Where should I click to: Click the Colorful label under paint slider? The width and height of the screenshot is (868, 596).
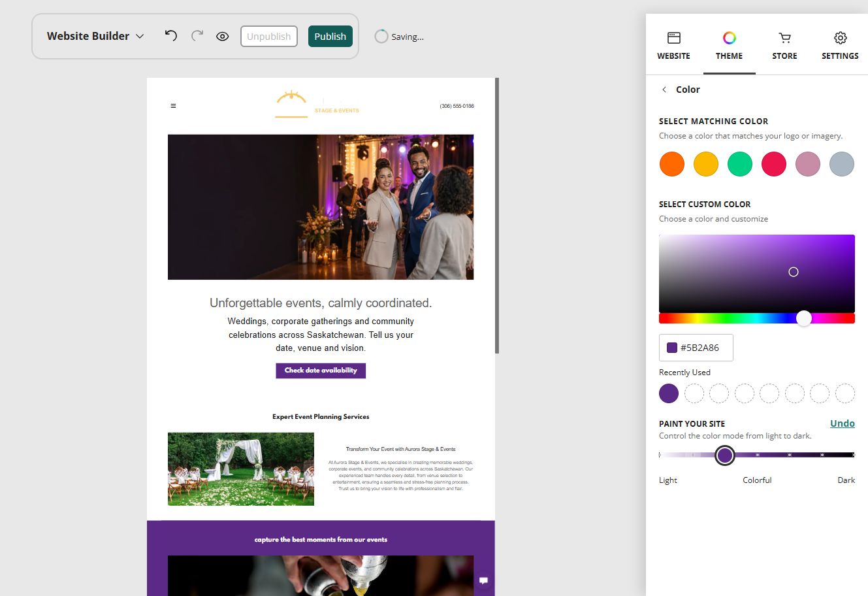[757, 480]
